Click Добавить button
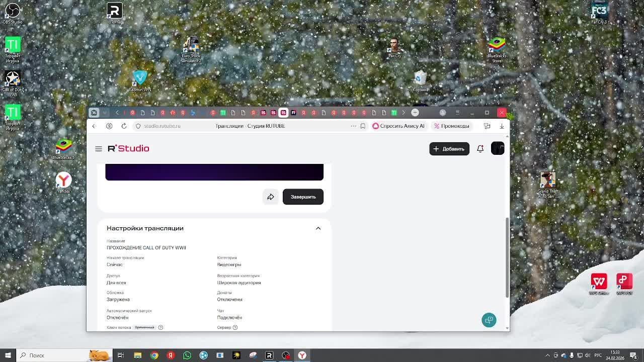The height and width of the screenshot is (362, 644). click(449, 149)
